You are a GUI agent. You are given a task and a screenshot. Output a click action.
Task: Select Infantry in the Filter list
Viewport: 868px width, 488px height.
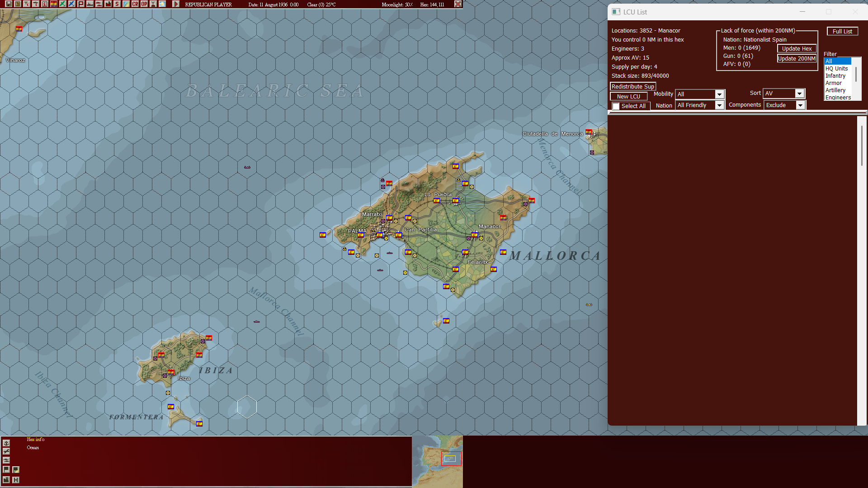click(x=835, y=75)
